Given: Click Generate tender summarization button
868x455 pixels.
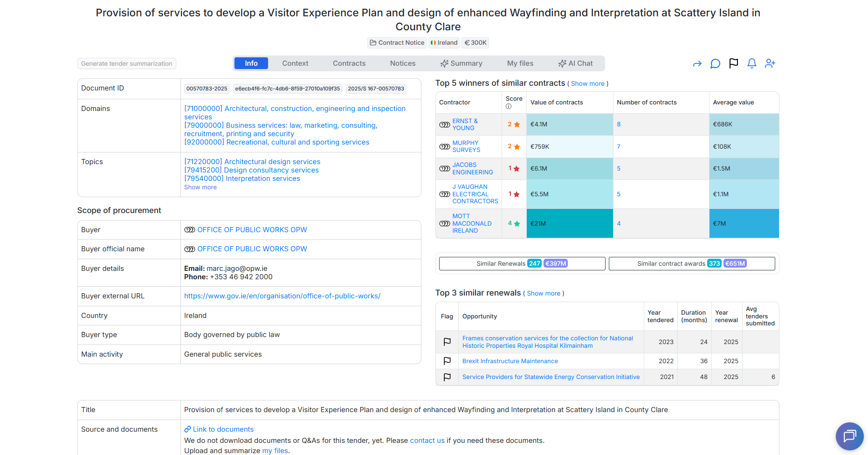Looking at the screenshot, I should (127, 63).
